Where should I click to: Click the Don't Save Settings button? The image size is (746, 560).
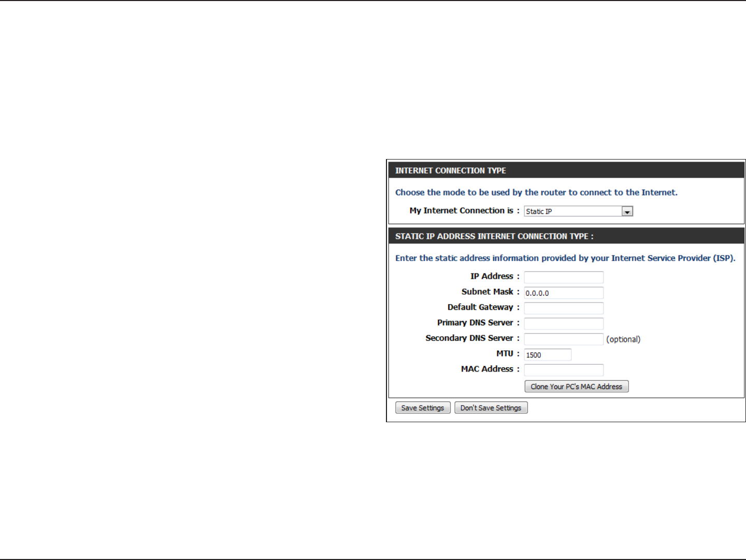[491, 408]
